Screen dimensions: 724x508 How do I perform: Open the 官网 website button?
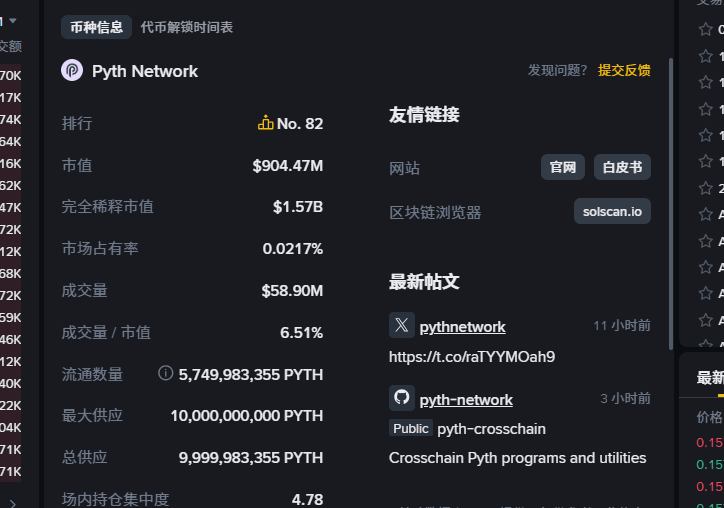[x=563, y=167]
